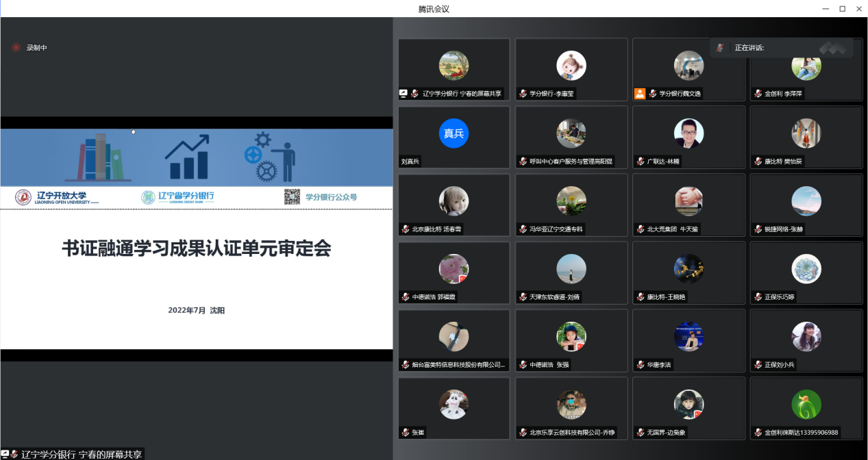Select 呼叫中心客户服务与管理高阳锟 participant avatar
This screenshot has width=868, height=460.
pos(571,133)
